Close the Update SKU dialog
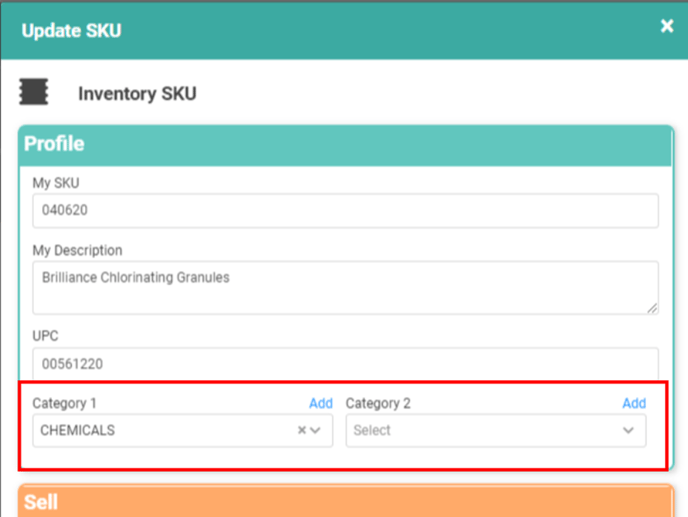 tap(667, 27)
